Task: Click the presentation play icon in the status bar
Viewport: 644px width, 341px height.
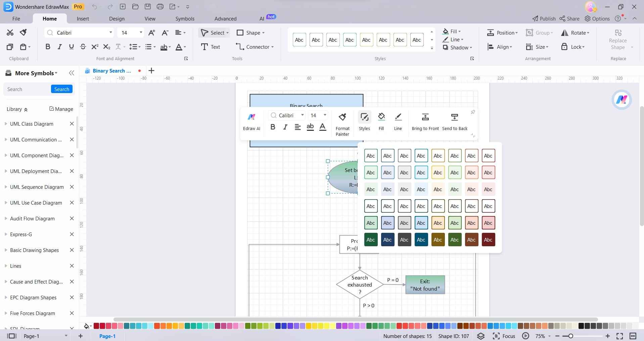Action: (x=525, y=336)
